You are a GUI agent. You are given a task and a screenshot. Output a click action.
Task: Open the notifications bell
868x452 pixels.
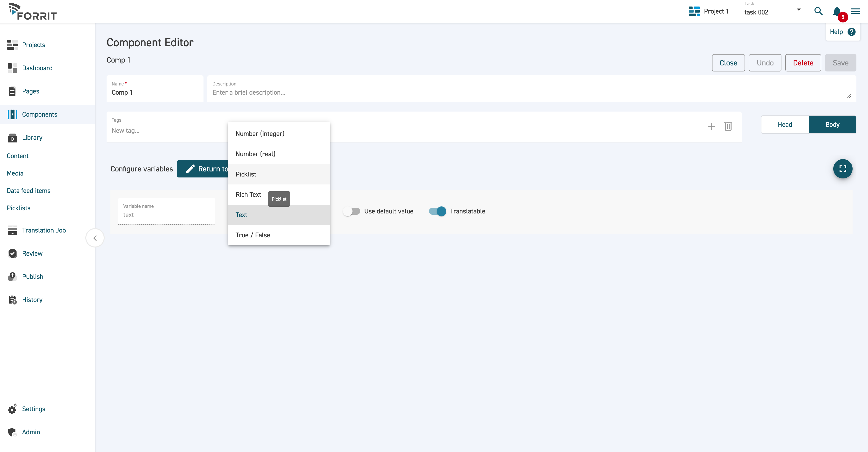point(837,11)
